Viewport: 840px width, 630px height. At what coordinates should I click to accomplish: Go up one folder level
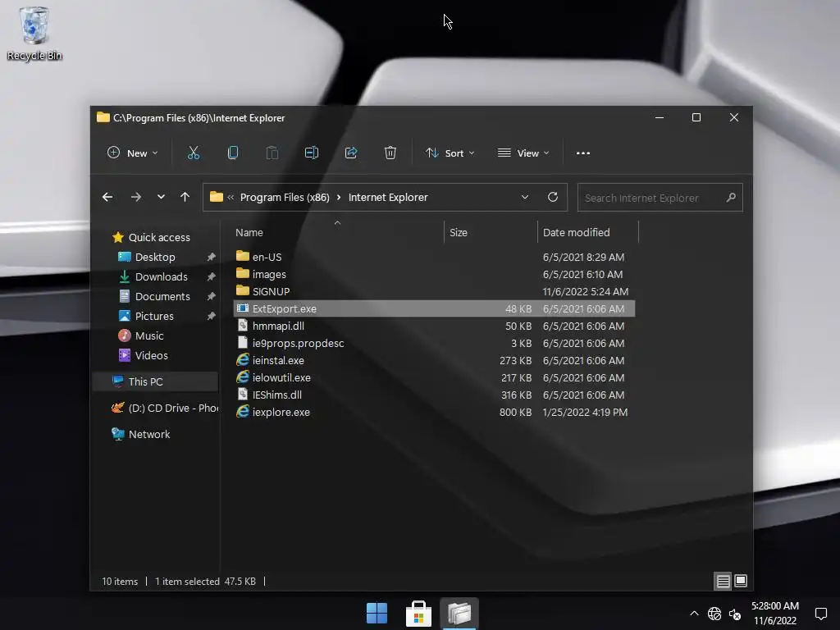(x=185, y=197)
